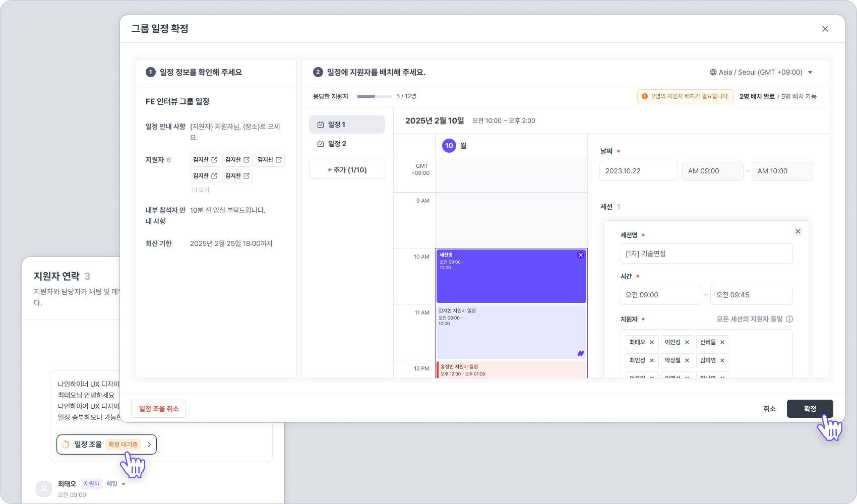Close the 그룹 일정 확정 dialog
This screenshot has height=504, width=857.
[825, 29]
